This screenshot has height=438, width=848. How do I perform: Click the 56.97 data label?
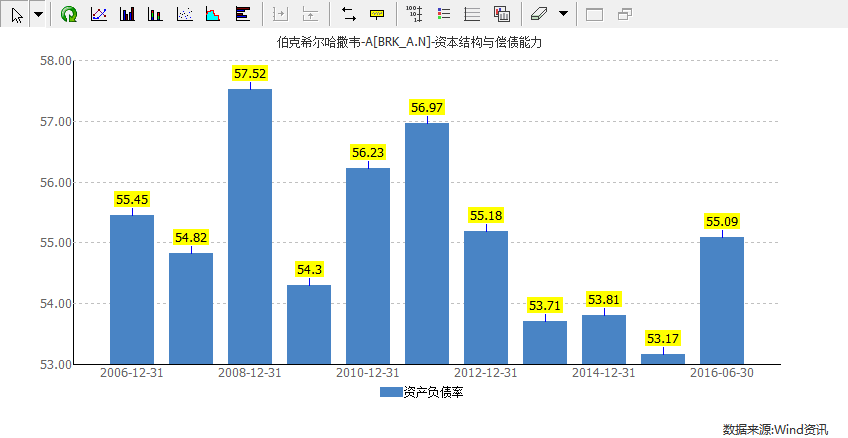pos(427,108)
